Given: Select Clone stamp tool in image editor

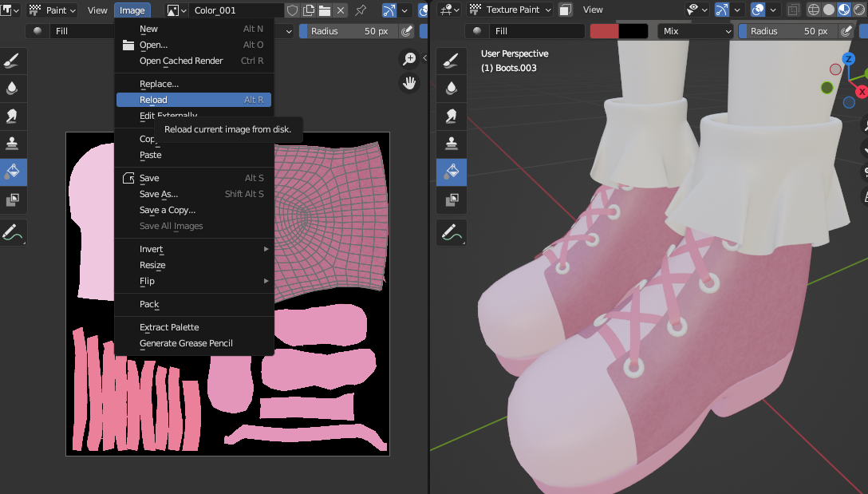Looking at the screenshot, I should point(12,144).
